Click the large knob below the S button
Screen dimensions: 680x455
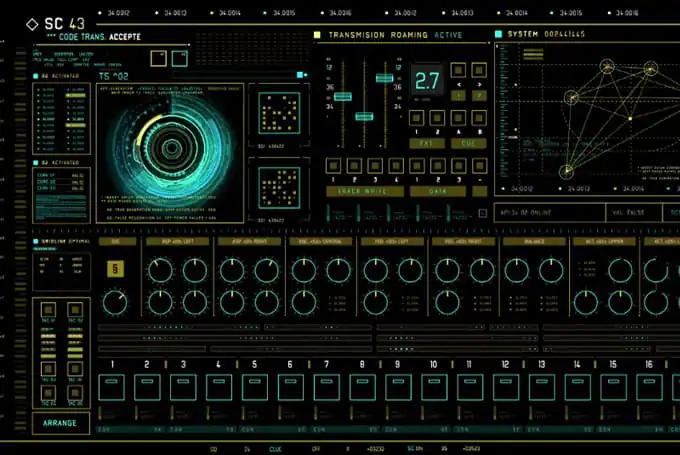pos(115,303)
